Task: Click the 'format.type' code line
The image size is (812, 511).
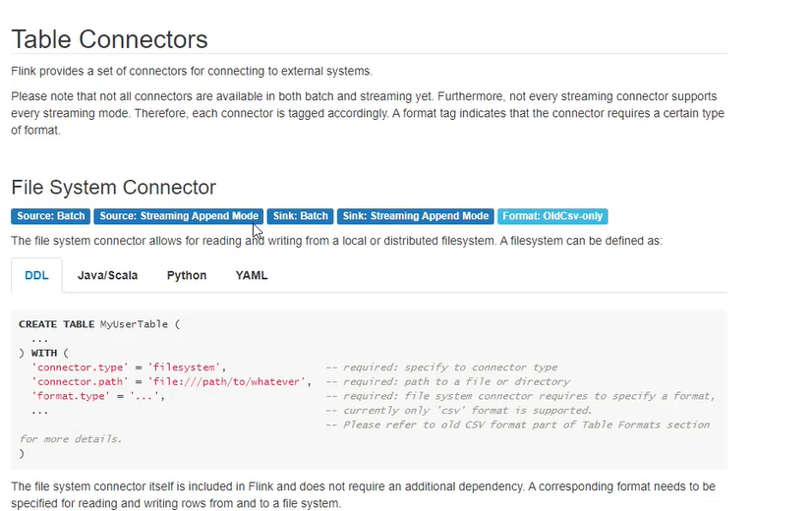Action: pos(97,395)
